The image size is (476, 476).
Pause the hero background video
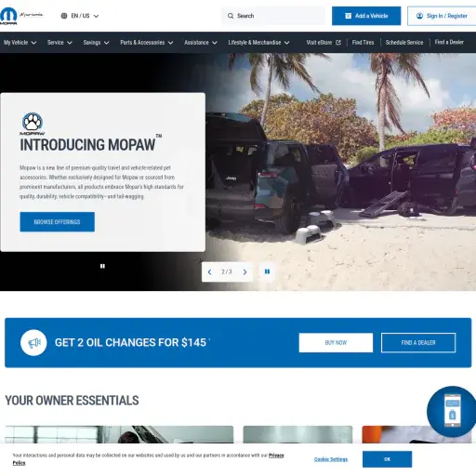[102, 266]
